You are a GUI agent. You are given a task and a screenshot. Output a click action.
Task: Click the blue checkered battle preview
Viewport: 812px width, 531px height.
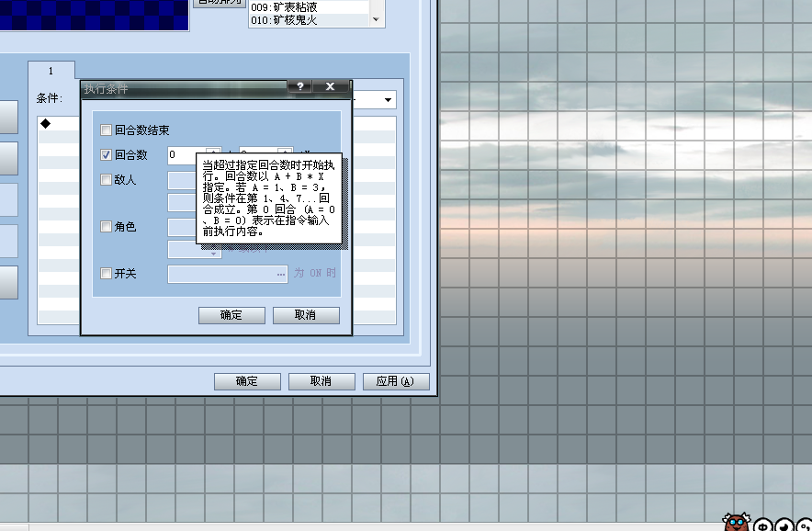(93, 15)
